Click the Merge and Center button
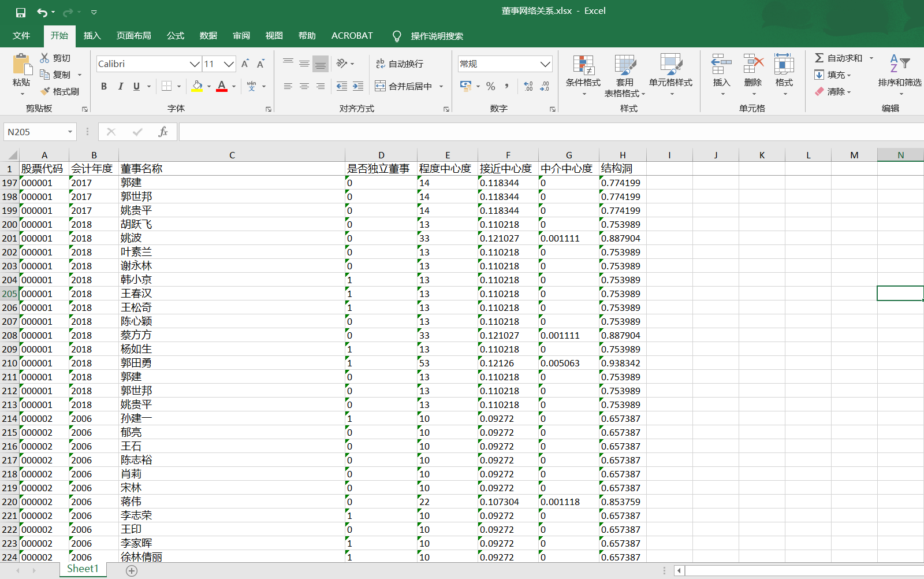This screenshot has height=579, width=924. [404, 86]
